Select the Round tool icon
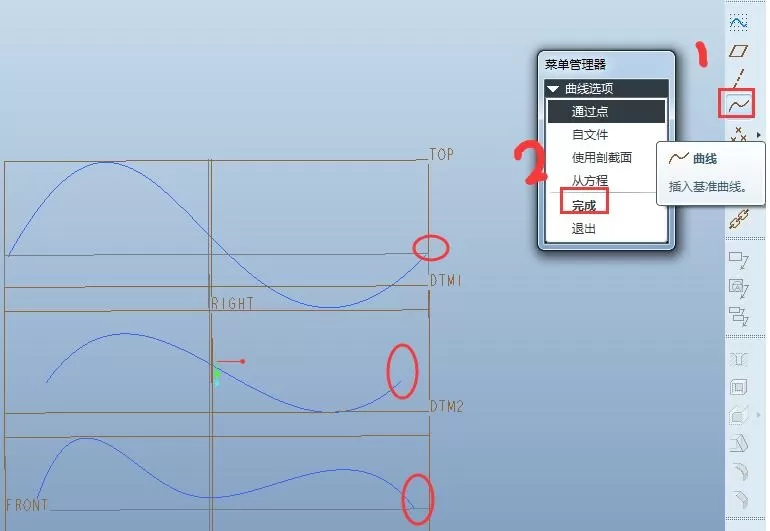Viewport: 770px width, 531px height. 740,472
